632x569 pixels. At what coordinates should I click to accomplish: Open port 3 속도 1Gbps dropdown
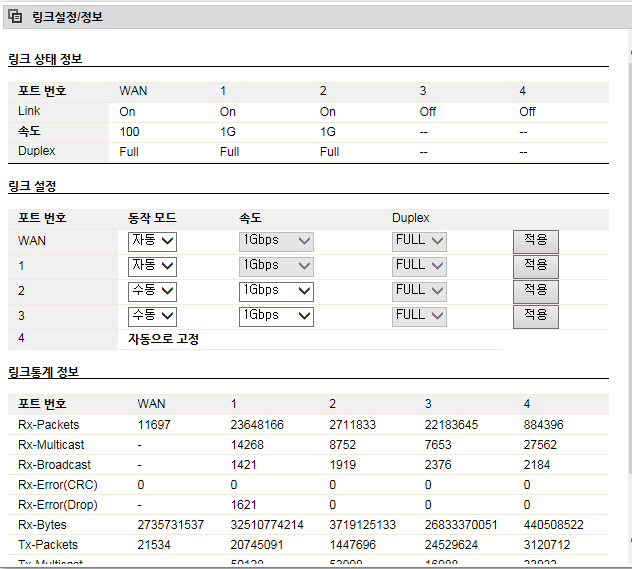click(x=276, y=317)
